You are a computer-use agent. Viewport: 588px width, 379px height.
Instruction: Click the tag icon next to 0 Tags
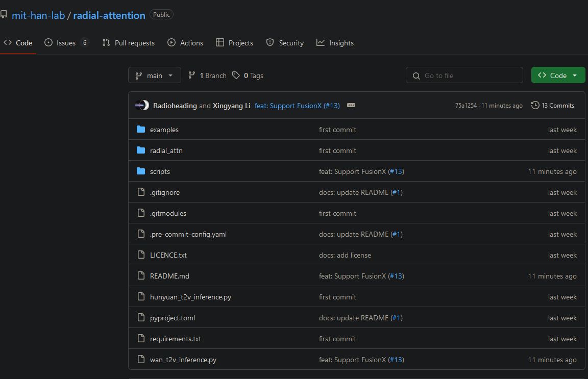[236, 75]
